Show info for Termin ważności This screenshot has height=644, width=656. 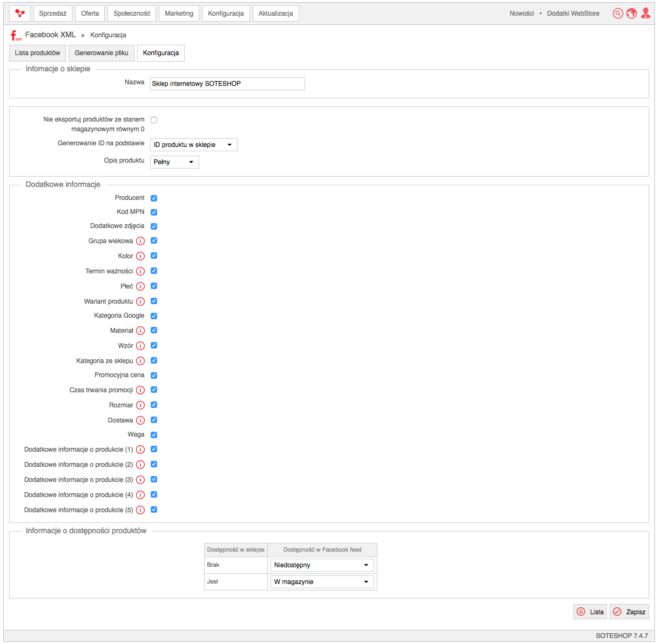click(140, 271)
